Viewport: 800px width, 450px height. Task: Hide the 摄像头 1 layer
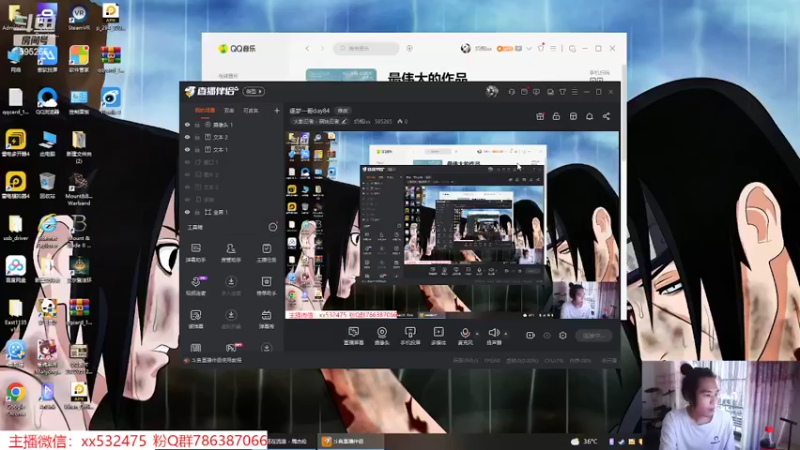pos(187,124)
